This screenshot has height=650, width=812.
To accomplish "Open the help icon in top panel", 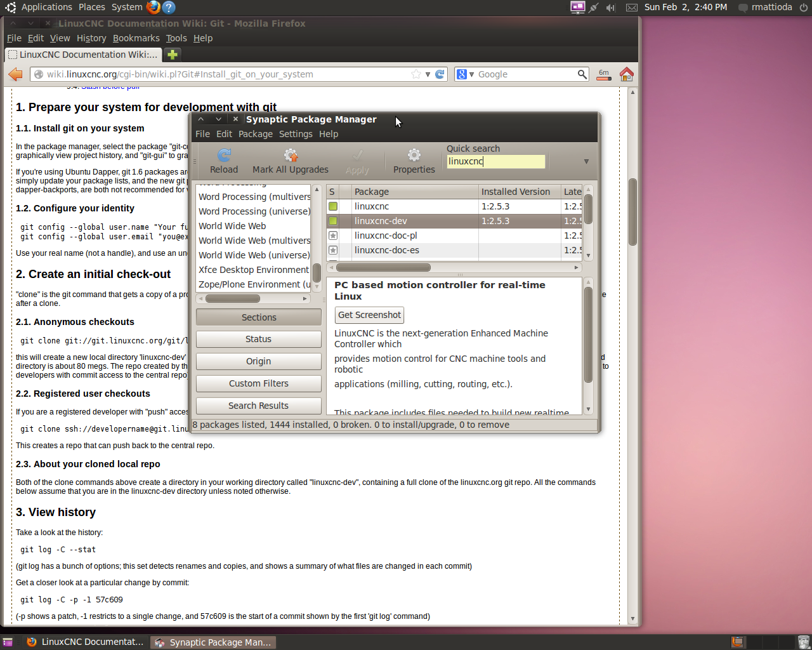I will 168,7.
